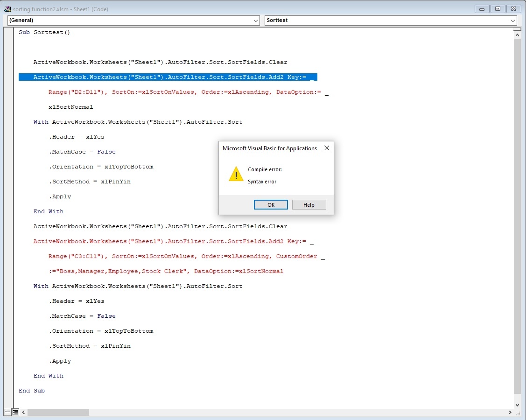Click horizontal scrollbar left arrow

coord(23,412)
